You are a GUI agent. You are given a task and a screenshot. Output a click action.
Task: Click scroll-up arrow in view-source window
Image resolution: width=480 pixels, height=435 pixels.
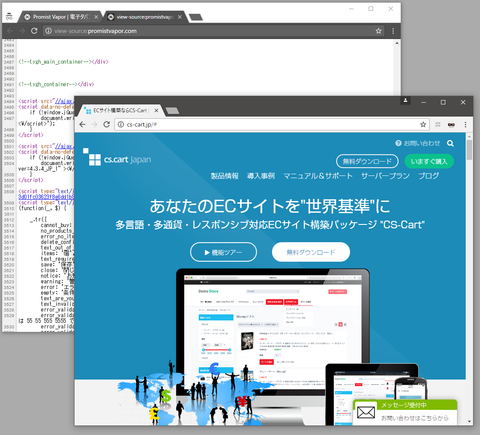coord(397,43)
